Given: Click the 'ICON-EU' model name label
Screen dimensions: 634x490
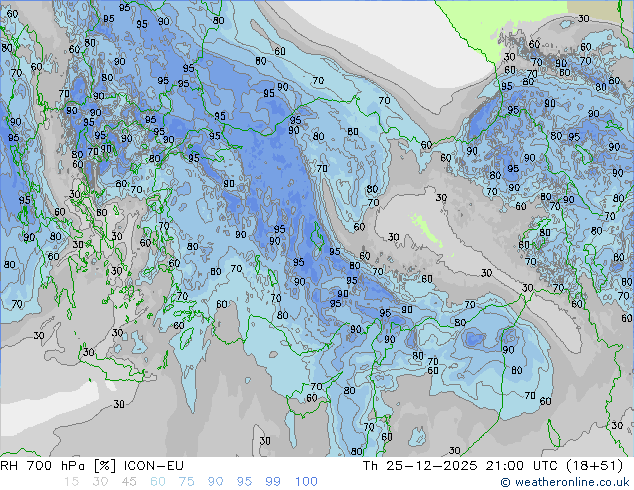Looking at the screenshot, I should [x=154, y=466].
